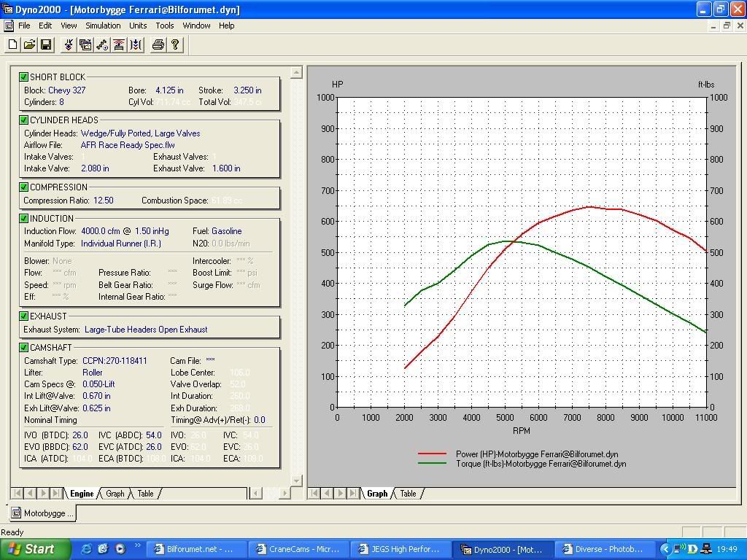This screenshot has height=560, width=747.
Task: Click the toolbar icon with the red waves
Action: click(119, 44)
